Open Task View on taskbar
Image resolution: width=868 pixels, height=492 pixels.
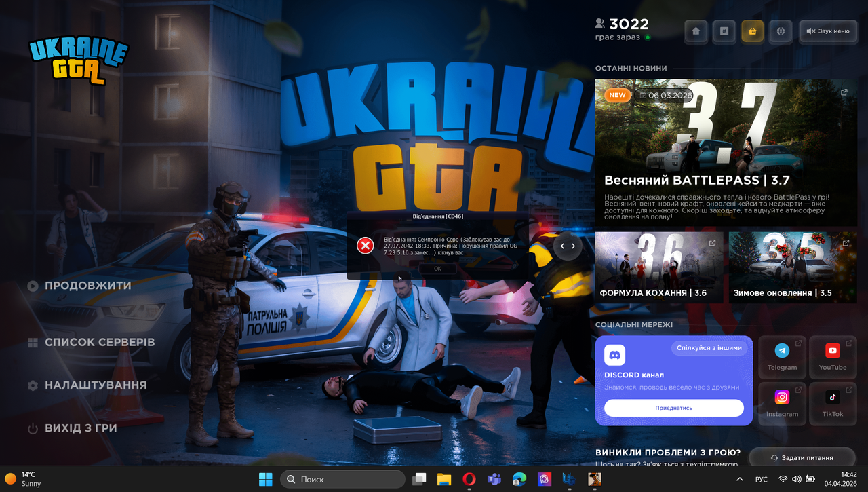tap(419, 479)
